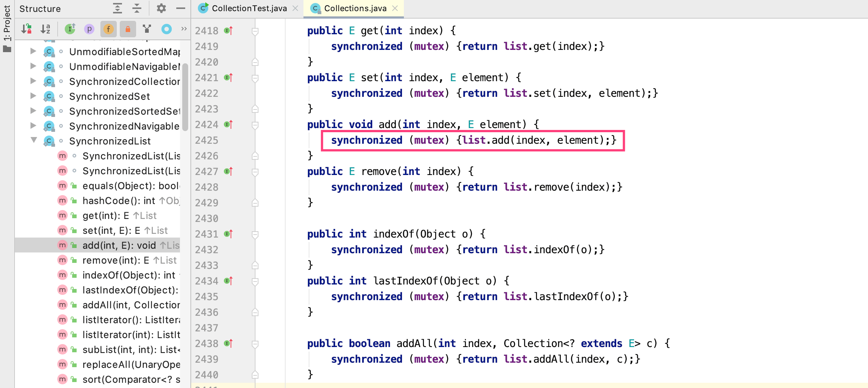Screen dimensions: 868x388
Task: Collapse SynchronizedList node
Action: tap(34, 140)
